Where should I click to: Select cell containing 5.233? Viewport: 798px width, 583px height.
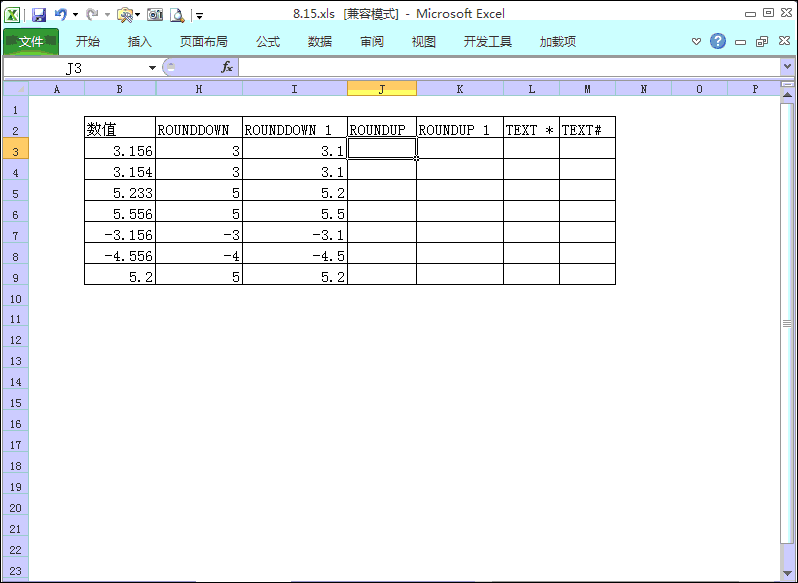120,191
